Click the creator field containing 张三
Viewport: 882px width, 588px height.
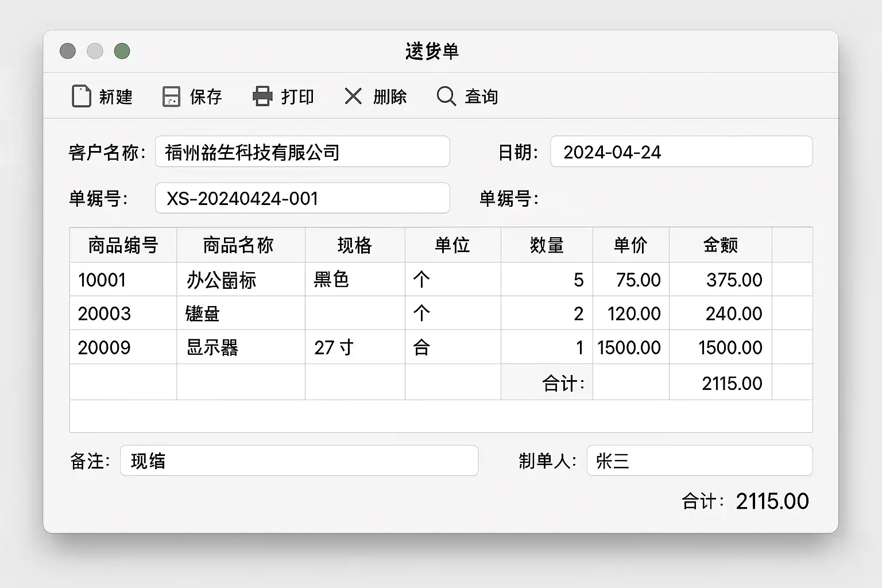(x=699, y=461)
